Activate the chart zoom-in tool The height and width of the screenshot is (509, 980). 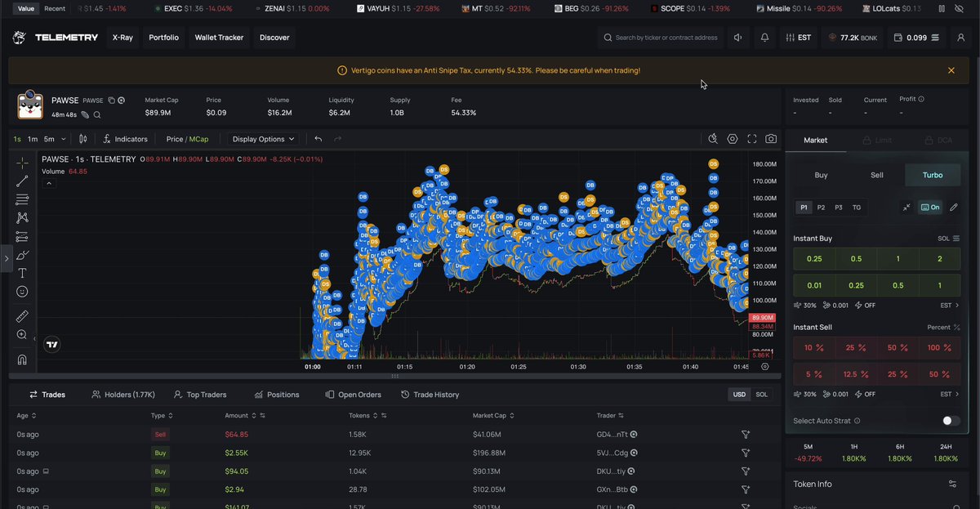[x=22, y=334]
